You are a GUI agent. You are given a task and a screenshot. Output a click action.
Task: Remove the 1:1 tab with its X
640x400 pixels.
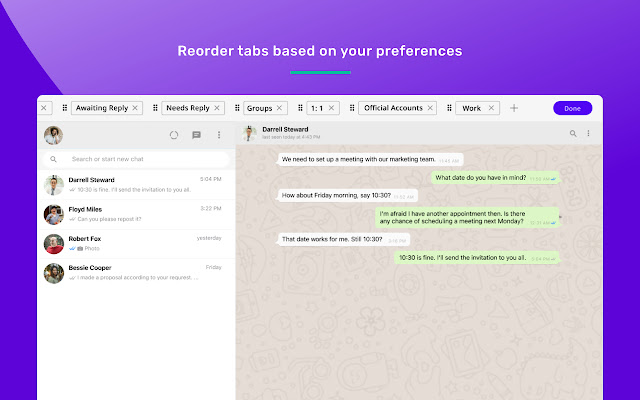click(331, 108)
